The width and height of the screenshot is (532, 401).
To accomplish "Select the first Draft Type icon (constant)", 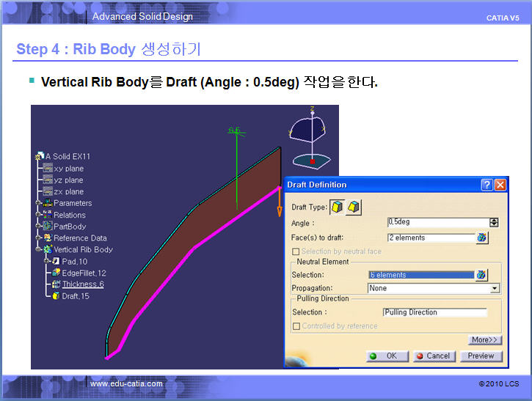I will click(x=338, y=207).
